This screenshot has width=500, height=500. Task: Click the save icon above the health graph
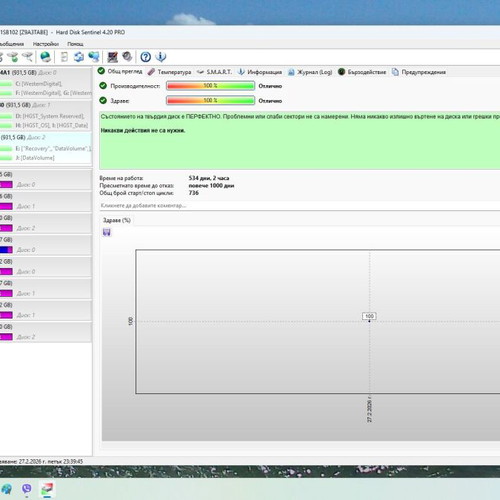point(107,232)
